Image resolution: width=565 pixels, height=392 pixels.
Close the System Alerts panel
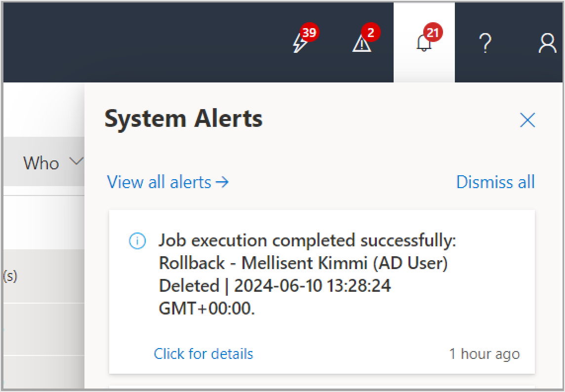527,120
